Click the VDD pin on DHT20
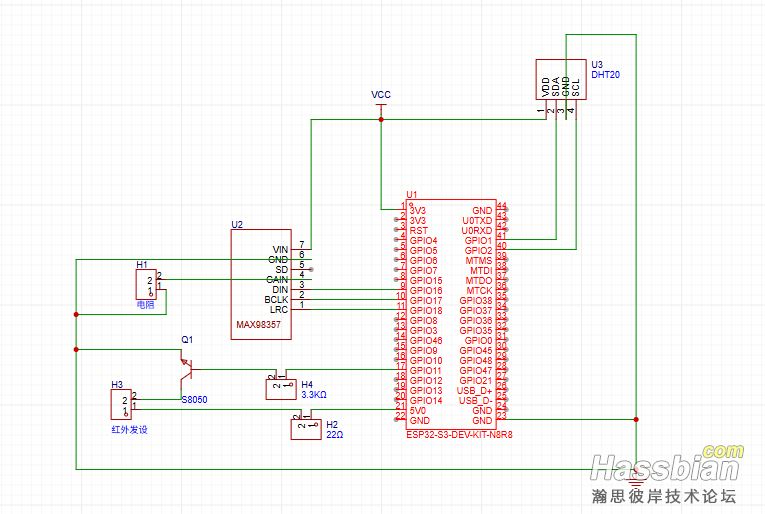This screenshot has height=514, width=765. coord(546,87)
